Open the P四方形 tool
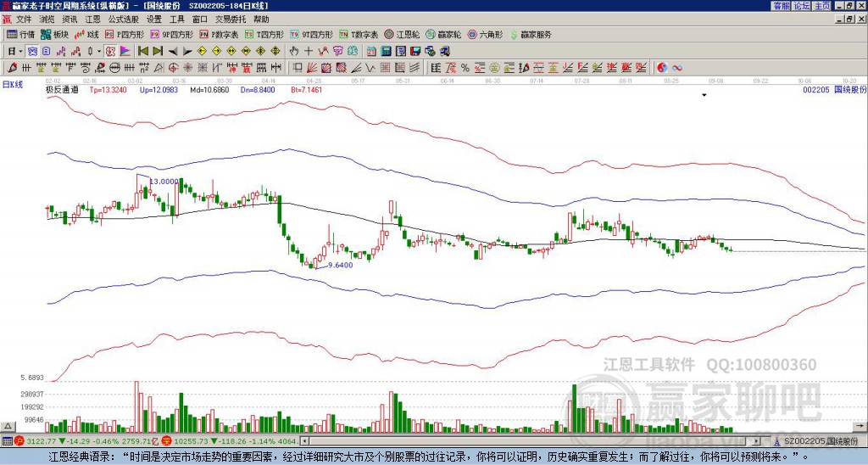The width and height of the screenshot is (868, 465). click(125, 34)
